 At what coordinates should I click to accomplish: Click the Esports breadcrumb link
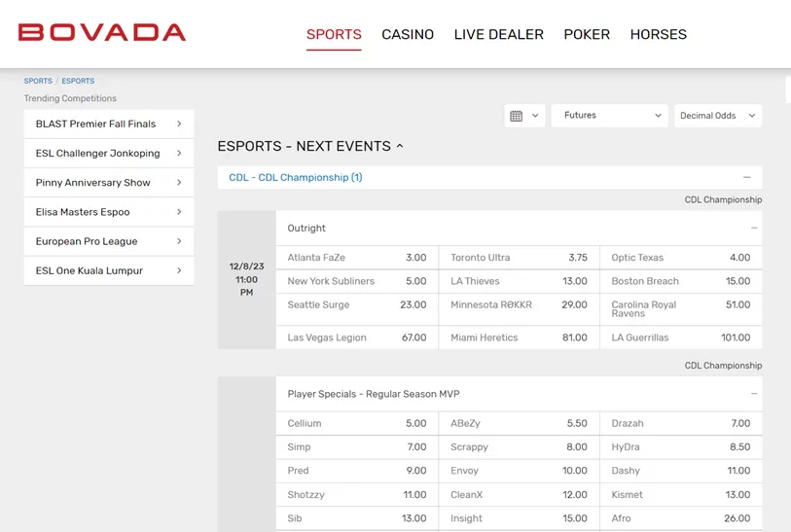point(78,81)
